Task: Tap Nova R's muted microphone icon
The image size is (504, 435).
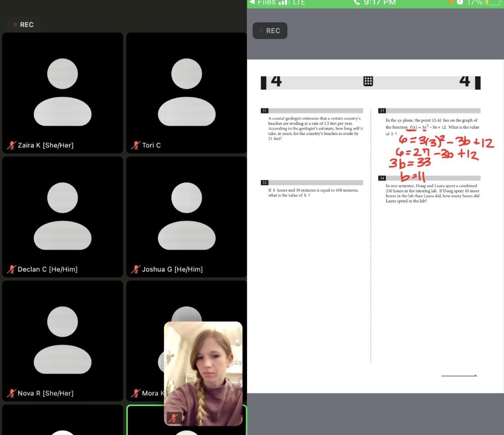Action: [11, 393]
